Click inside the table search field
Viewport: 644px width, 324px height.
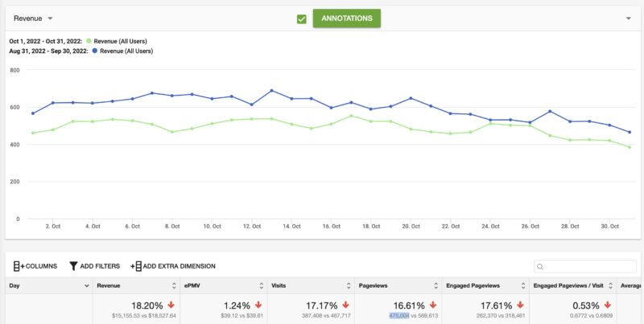pyautogui.click(x=588, y=266)
